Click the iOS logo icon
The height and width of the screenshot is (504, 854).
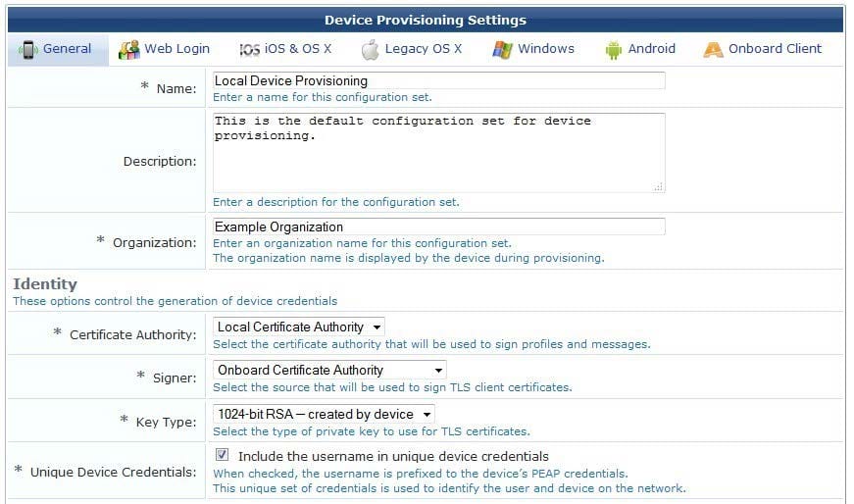249,50
